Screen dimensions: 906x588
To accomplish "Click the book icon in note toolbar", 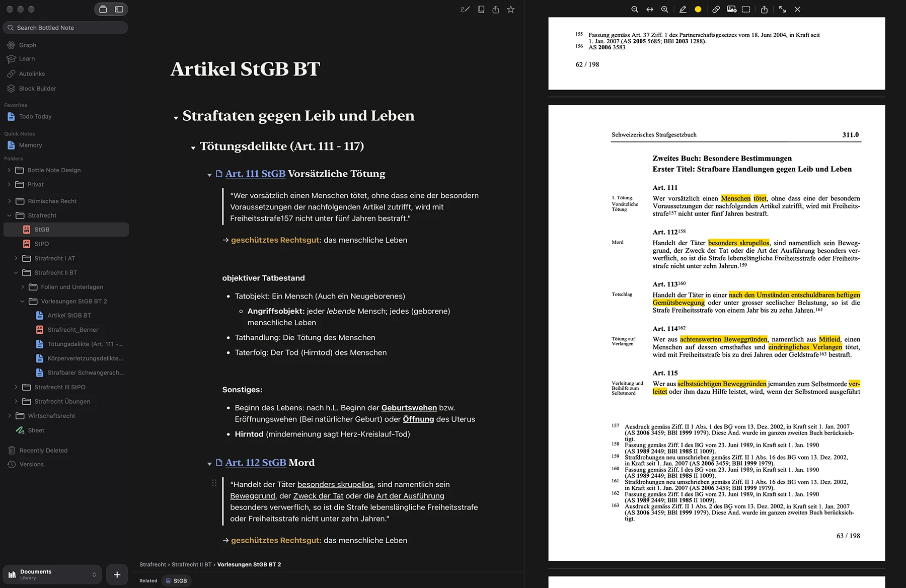I will (x=481, y=9).
